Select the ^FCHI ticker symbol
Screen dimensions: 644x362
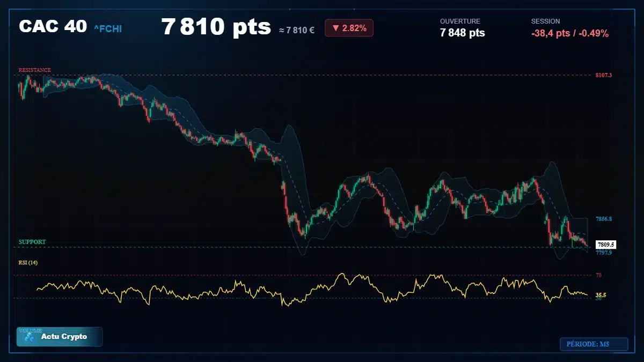pos(107,28)
